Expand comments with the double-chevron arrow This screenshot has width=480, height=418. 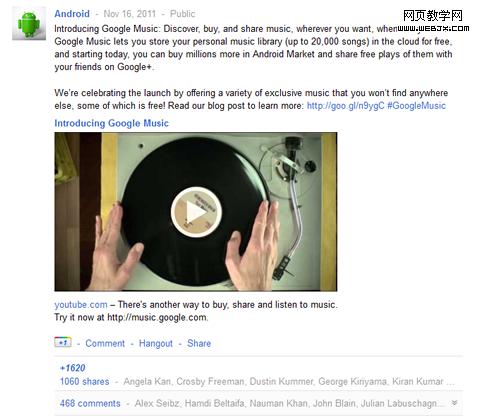point(454,403)
